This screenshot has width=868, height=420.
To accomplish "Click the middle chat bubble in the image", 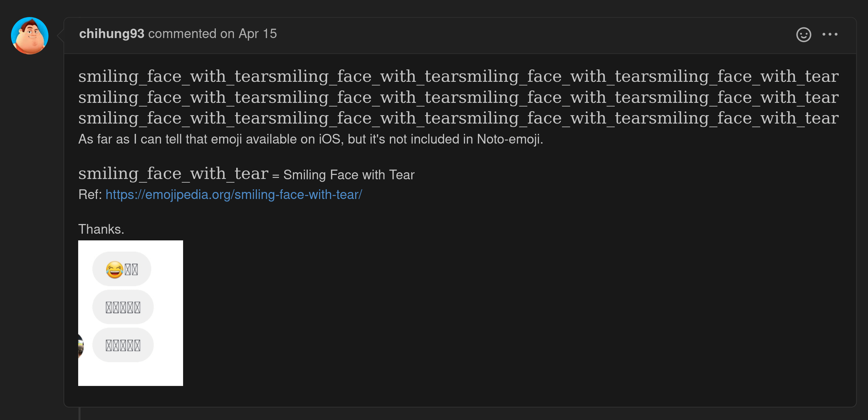I will point(123,306).
